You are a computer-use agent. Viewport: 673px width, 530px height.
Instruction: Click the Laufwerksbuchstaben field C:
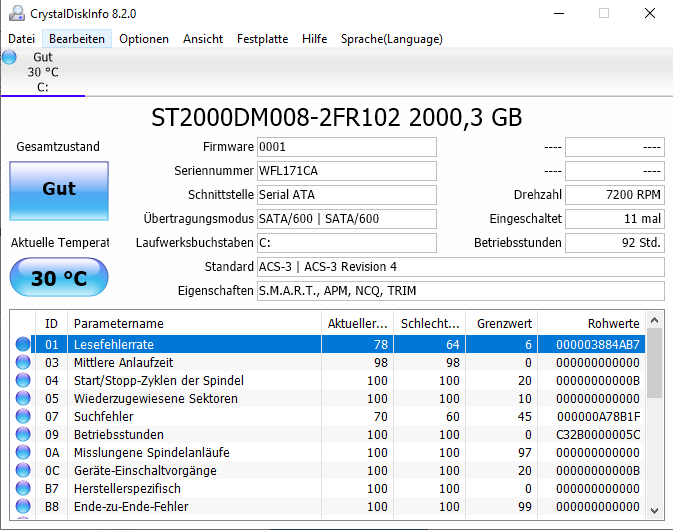[347, 243]
